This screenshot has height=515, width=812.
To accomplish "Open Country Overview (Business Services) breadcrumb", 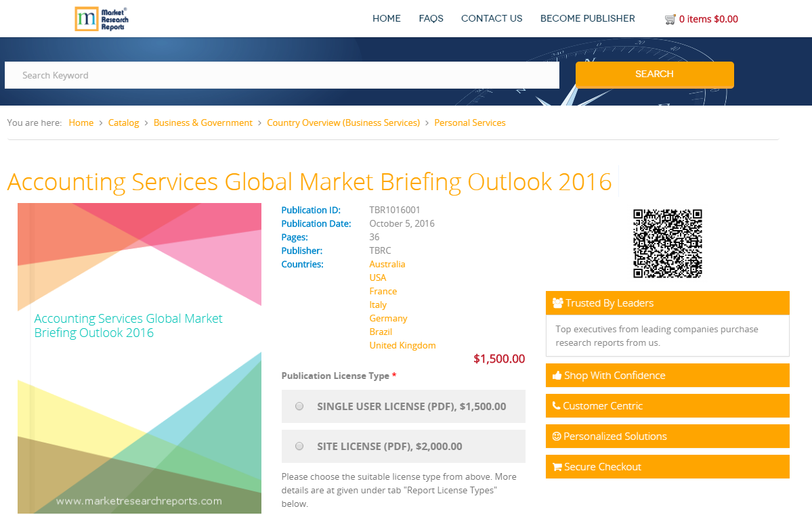I will point(343,122).
